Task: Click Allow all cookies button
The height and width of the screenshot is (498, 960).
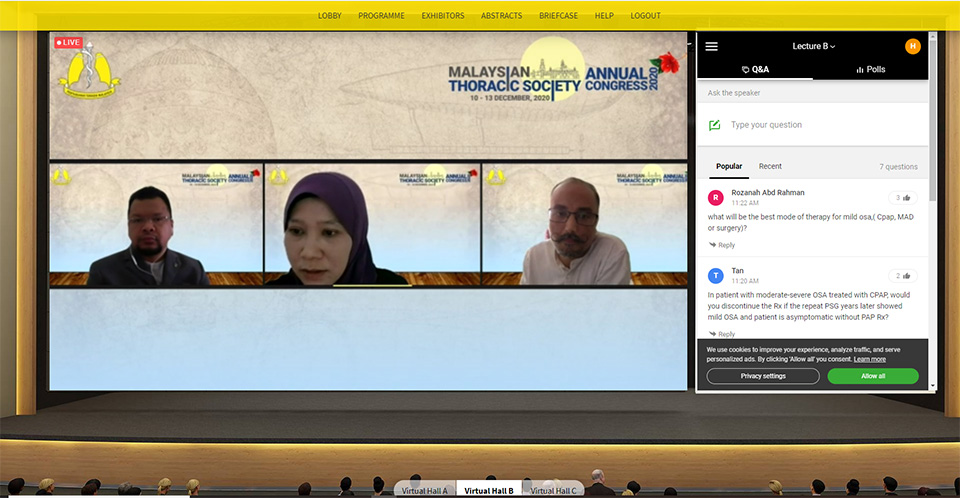Action: coord(873,376)
